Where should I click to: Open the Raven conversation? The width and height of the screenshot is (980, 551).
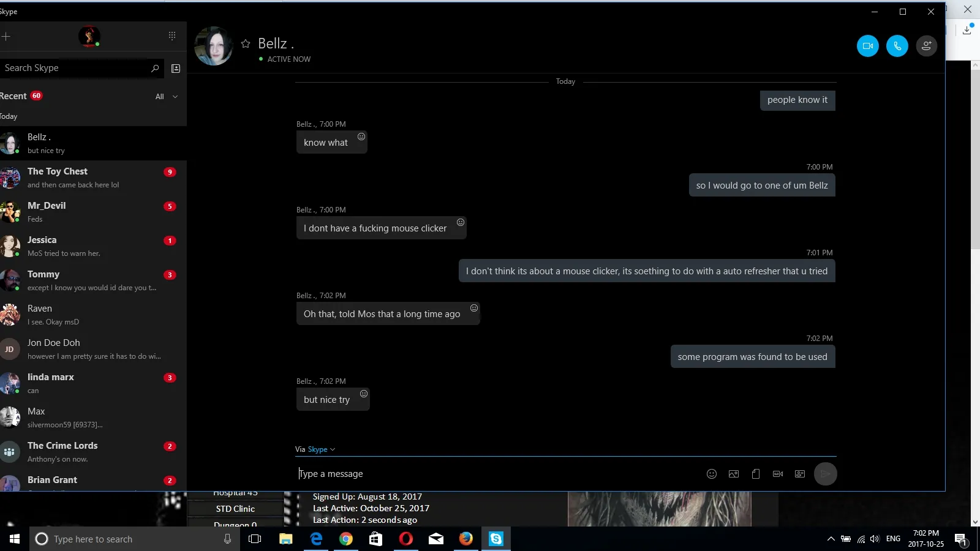click(93, 315)
